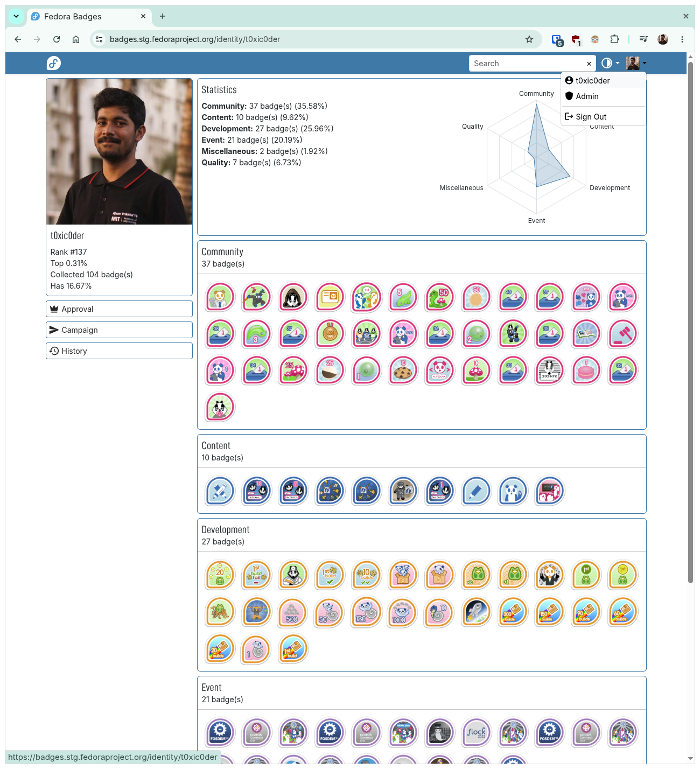Select the badger doctor badge in Development
Screen dimensions: 700x769
(293, 575)
